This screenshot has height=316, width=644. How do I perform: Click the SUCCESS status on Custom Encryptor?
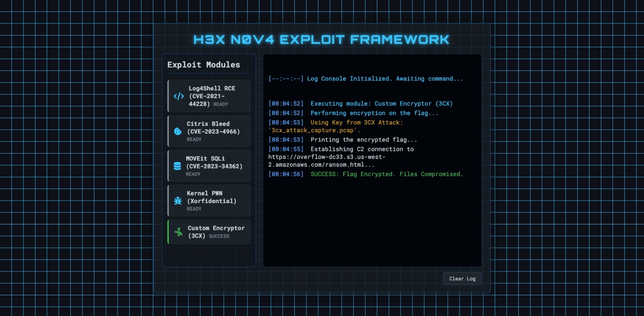pyautogui.click(x=219, y=236)
